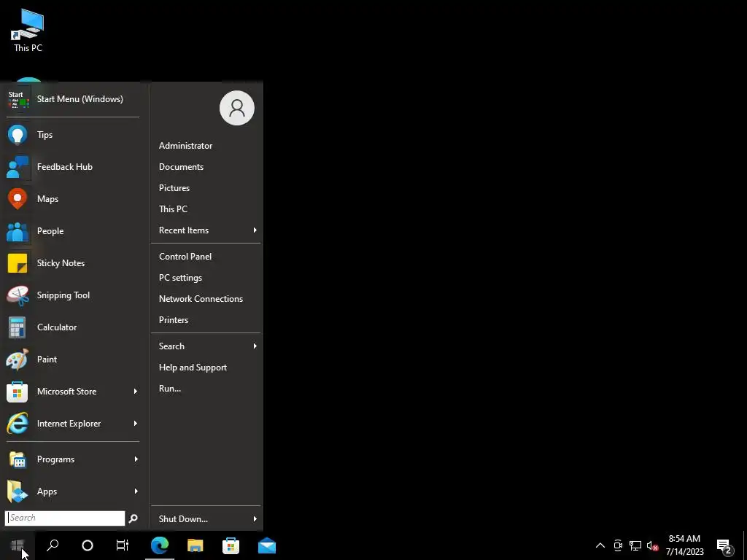This screenshot has width=747, height=560.
Task: Open Start Menu (Windows) entry icon
Action: pyautogui.click(x=18, y=99)
